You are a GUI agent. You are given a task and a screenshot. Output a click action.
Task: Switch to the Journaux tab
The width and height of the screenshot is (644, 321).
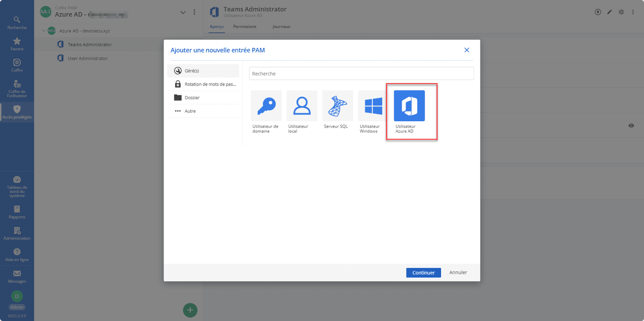(281, 27)
